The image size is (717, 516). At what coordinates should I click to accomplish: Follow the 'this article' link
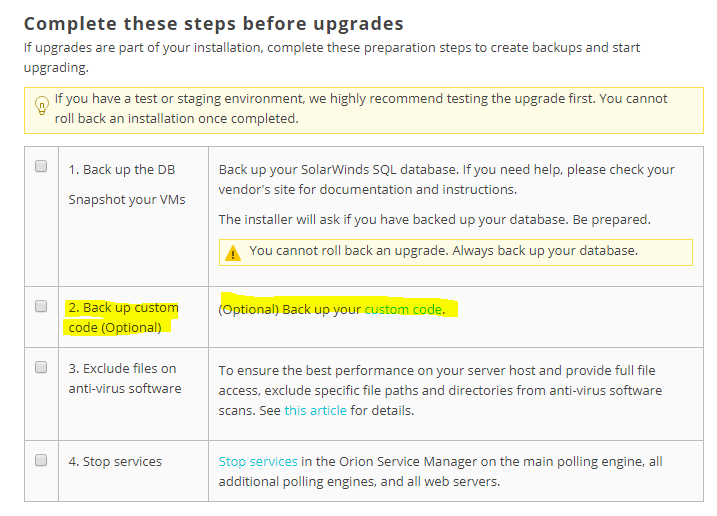click(x=316, y=410)
